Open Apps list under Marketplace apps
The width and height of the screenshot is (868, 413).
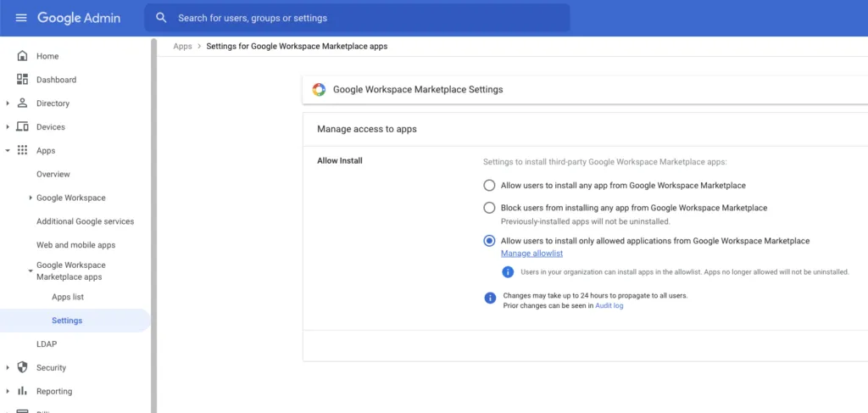tap(68, 297)
